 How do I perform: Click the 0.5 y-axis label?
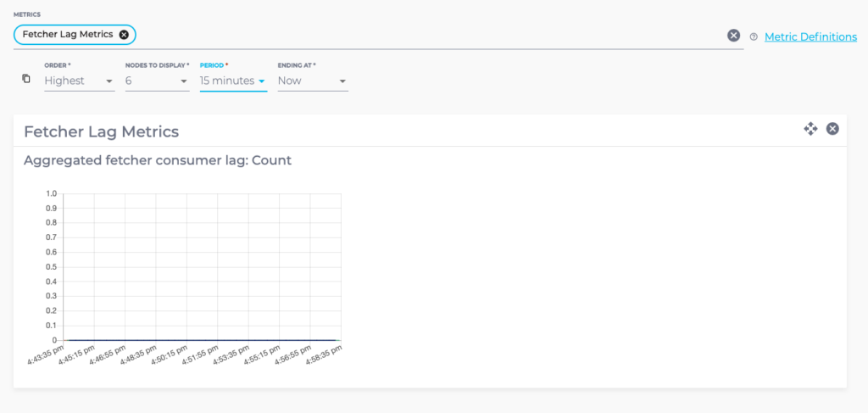pyautogui.click(x=51, y=267)
